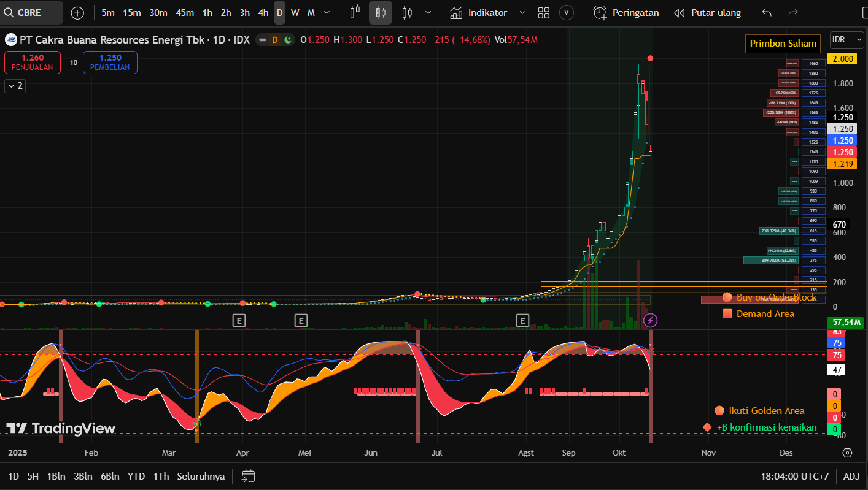The height and width of the screenshot is (490, 868).
Task: Click the Peringatan alert button
Action: tap(626, 13)
